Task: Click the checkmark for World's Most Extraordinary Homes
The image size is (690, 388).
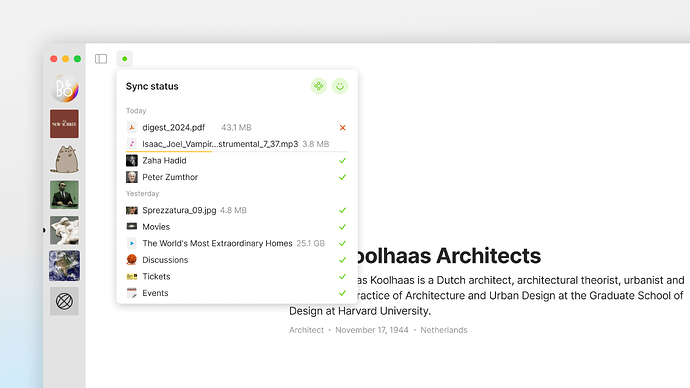Action: point(342,243)
